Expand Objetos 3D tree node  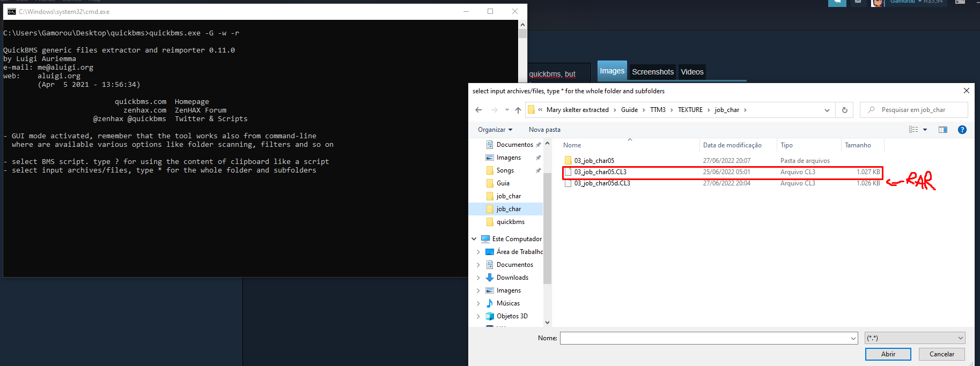[x=478, y=316]
